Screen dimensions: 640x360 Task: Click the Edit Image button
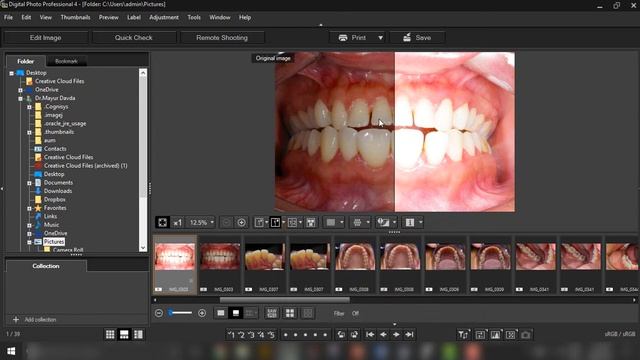coord(45,38)
